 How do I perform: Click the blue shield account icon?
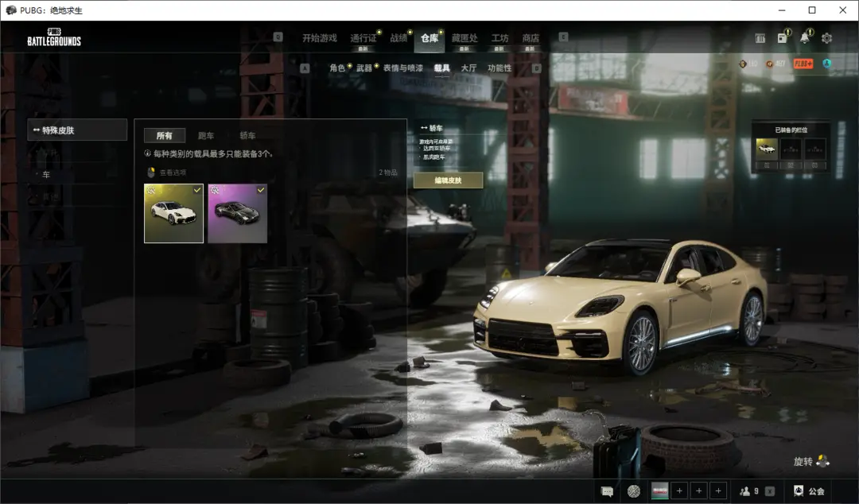click(826, 64)
